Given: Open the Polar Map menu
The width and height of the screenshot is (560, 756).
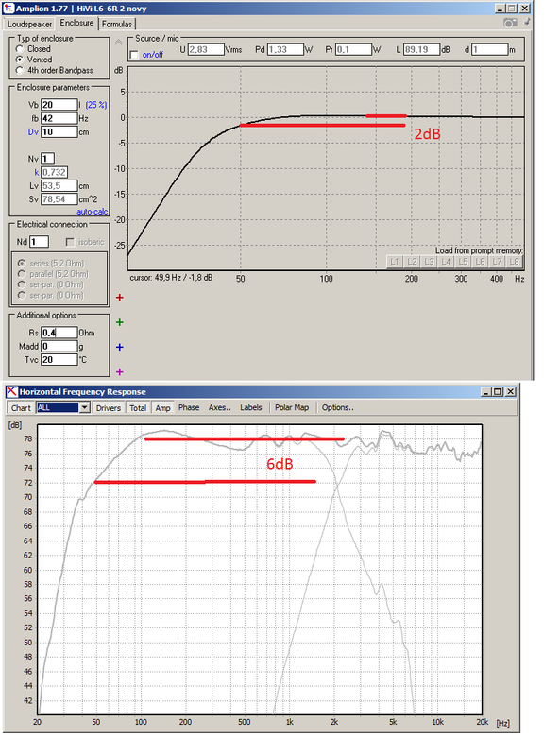Looking at the screenshot, I should click(292, 407).
